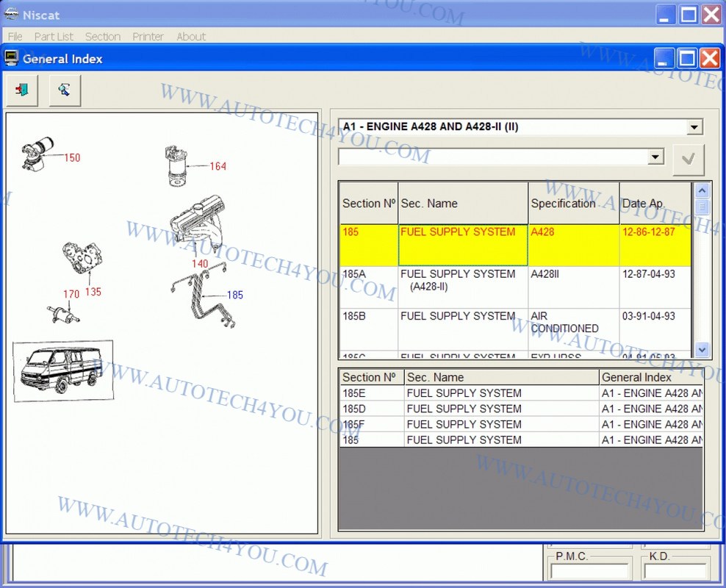Image resolution: width=726 pixels, height=588 pixels.
Task: Click the 185E row in lower table
Action: [x=463, y=393]
